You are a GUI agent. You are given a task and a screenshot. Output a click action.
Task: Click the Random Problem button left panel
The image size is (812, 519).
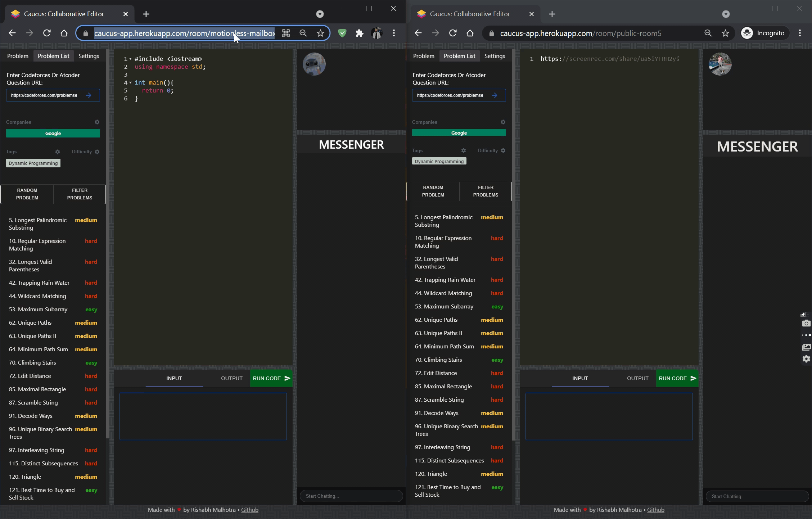tap(27, 194)
